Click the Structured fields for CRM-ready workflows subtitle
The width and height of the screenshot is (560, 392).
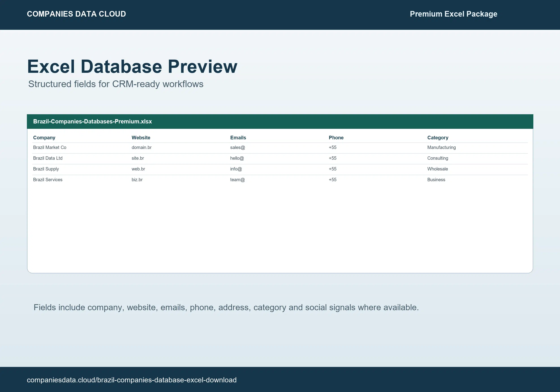[x=116, y=84]
